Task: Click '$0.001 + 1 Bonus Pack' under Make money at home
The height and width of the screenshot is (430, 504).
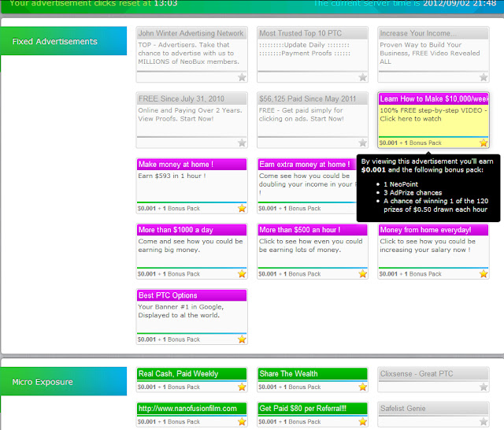Action: point(169,208)
